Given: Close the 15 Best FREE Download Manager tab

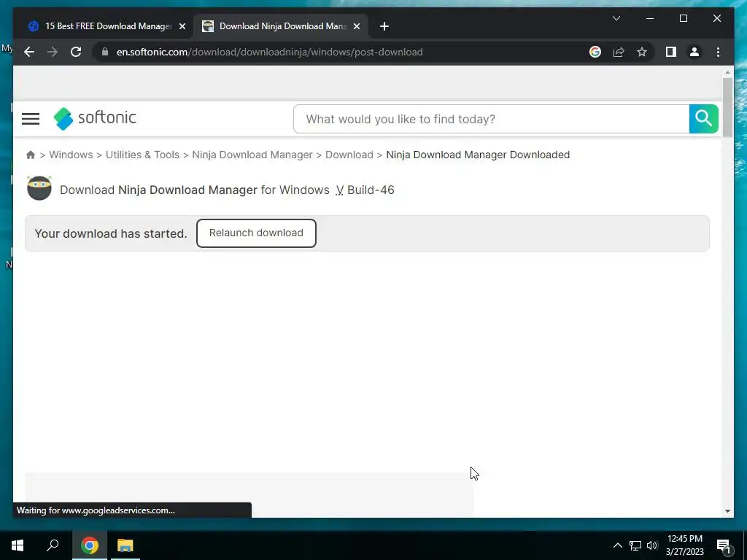Looking at the screenshot, I should tap(182, 26).
